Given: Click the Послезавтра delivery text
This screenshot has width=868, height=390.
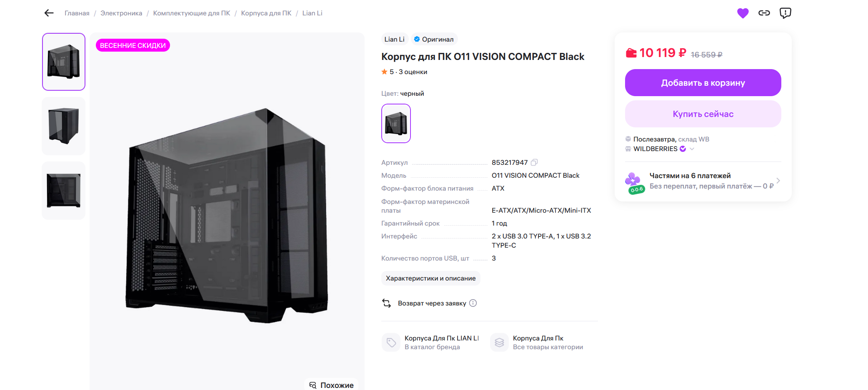Looking at the screenshot, I should pyautogui.click(x=655, y=139).
